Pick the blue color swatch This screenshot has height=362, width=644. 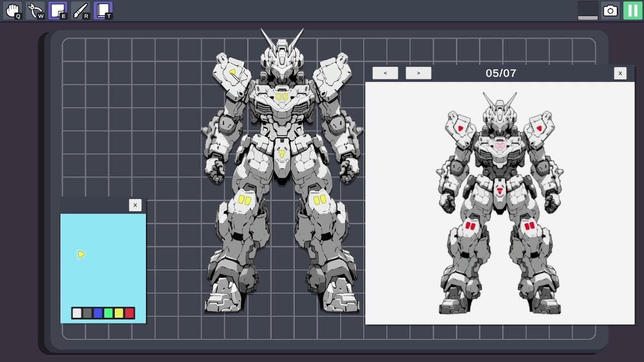(98, 313)
